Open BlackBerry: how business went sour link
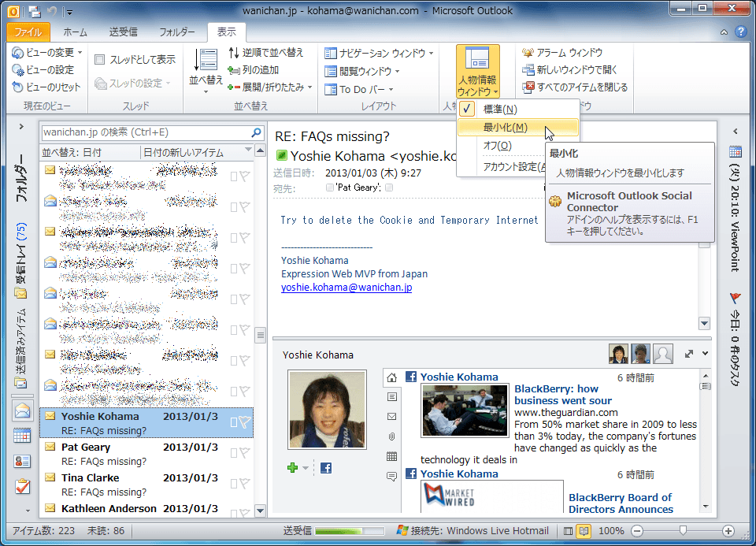 (562, 395)
